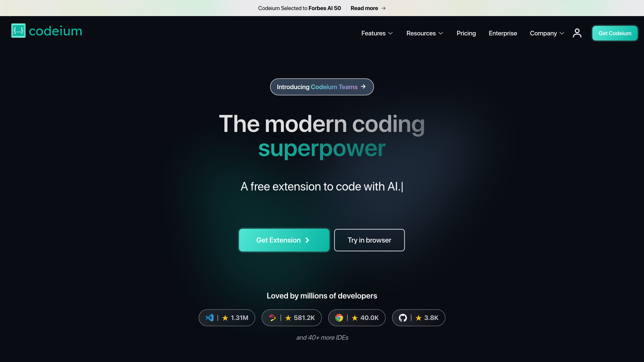
Task: Click the user account icon
Action: [577, 33]
